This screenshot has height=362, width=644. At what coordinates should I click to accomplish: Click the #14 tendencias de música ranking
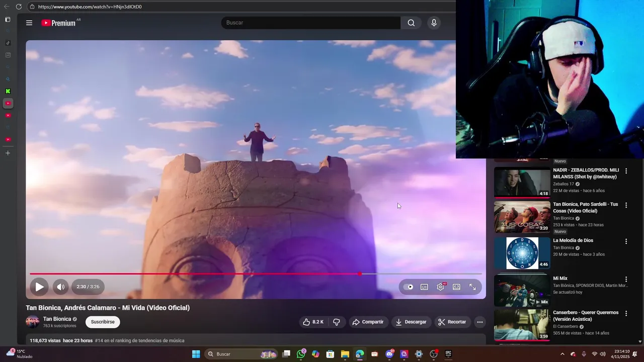coord(139,340)
